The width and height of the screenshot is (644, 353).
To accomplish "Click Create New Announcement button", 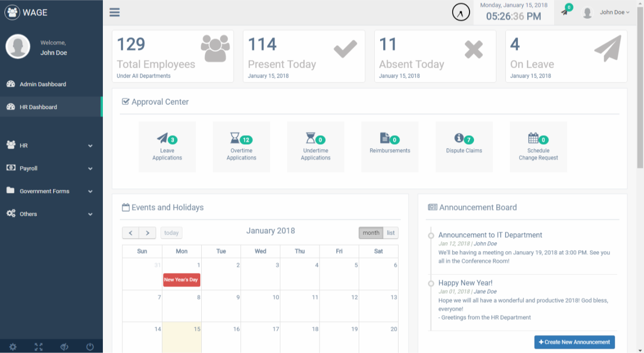I will 574,342.
